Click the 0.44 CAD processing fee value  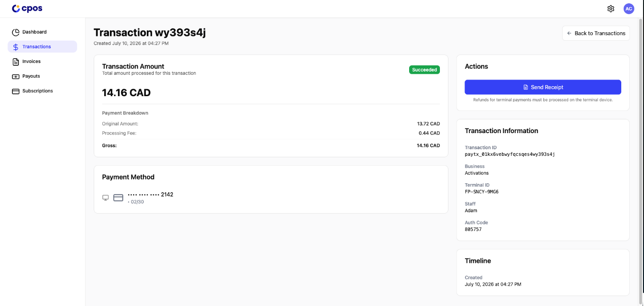pyautogui.click(x=429, y=133)
